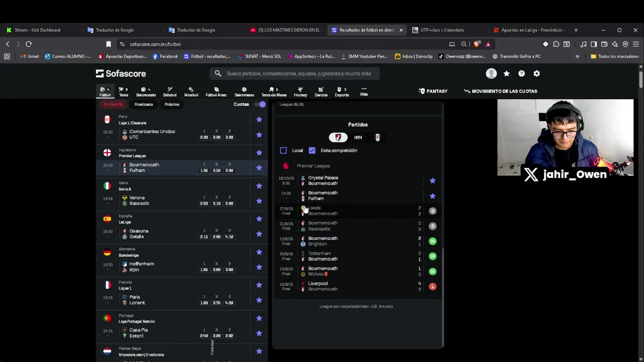The image size is (644, 362).
Task: Select the Bournemouth crest tab in Partidos
Action: click(338, 137)
